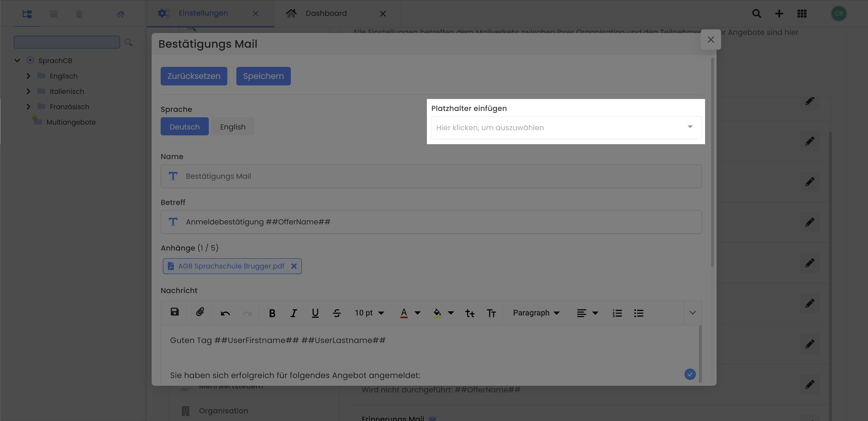Click the editor save disk icon
868x421 pixels.
(x=174, y=312)
